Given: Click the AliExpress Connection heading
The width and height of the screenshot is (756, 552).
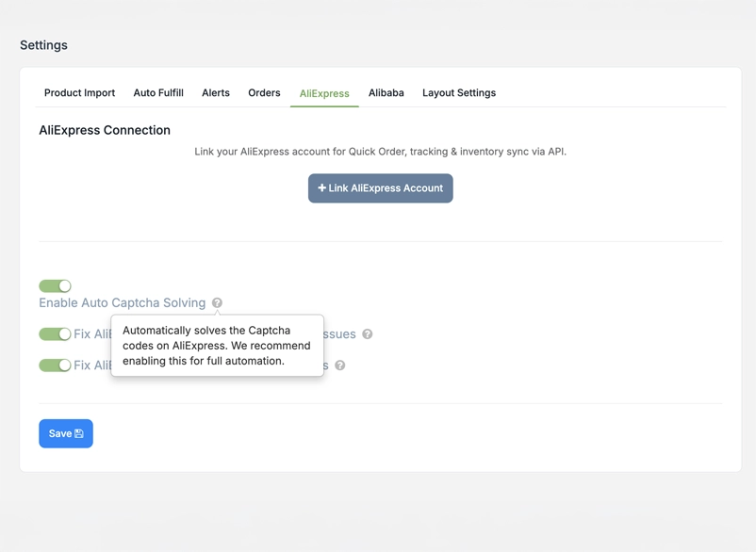Looking at the screenshot, I should (x=105, y=130).
